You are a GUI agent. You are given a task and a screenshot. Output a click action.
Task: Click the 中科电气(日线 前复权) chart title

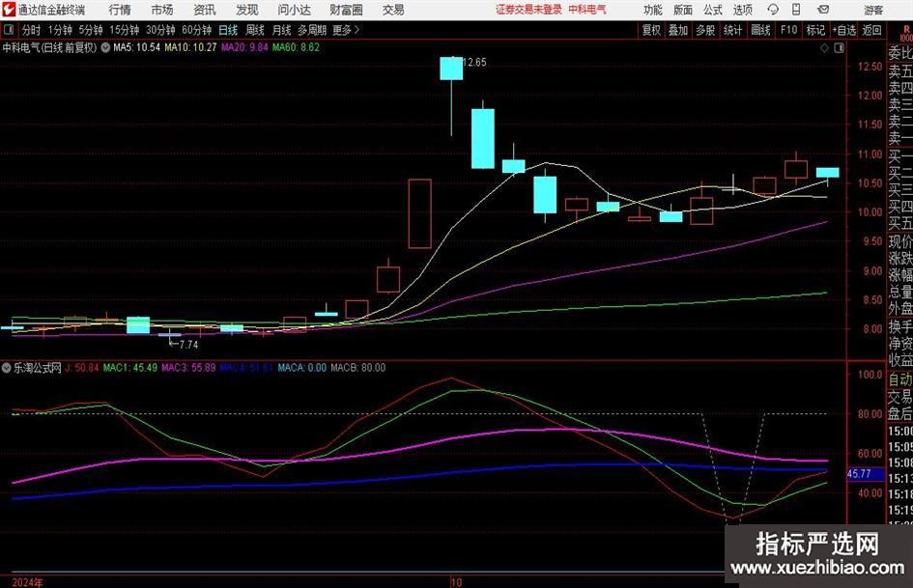[x=50, y=47]
